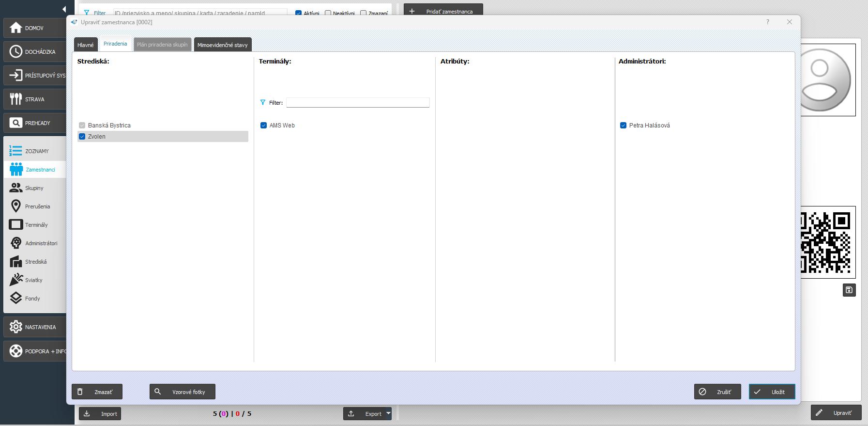Click the Prehľady magnifier icon

click(16, 123)
